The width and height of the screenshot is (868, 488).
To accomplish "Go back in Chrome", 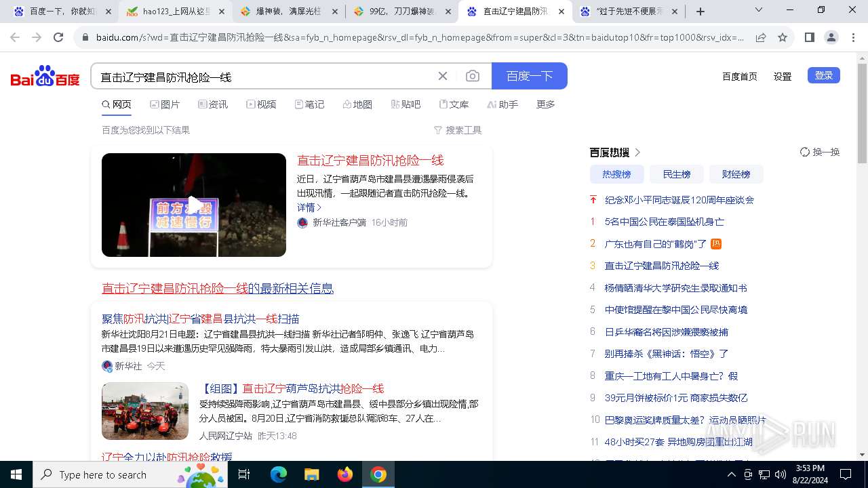I will tap(15, 37).
